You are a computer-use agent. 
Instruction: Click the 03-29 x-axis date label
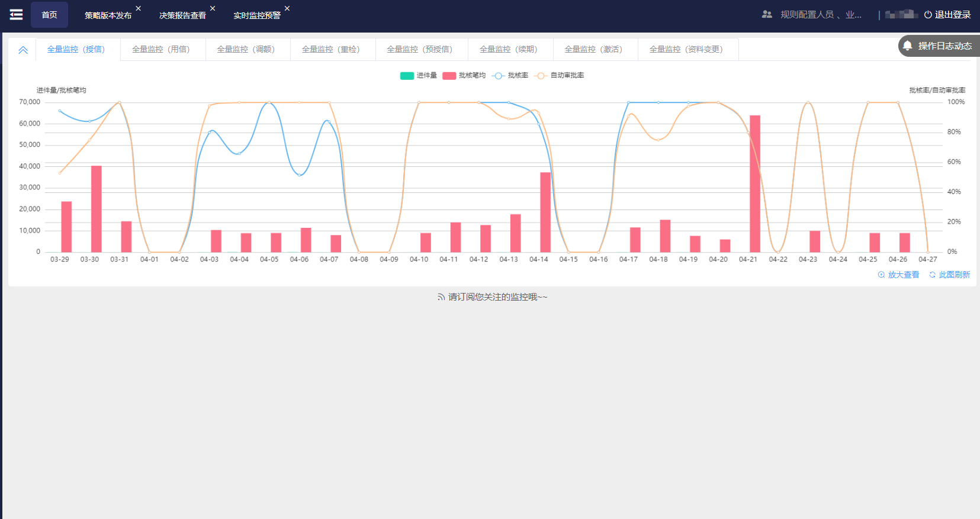[x=59, y=259]
